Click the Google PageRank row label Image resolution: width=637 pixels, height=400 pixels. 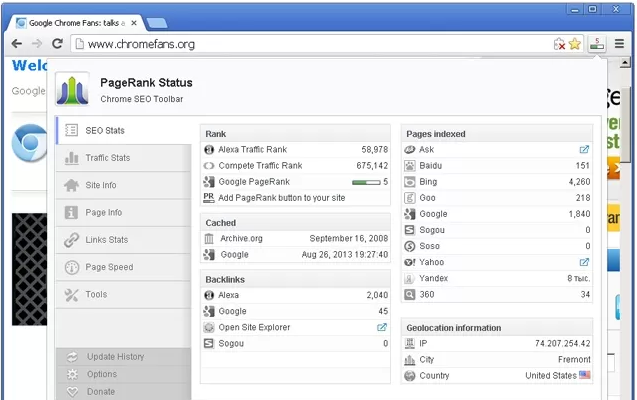(254, 182)
